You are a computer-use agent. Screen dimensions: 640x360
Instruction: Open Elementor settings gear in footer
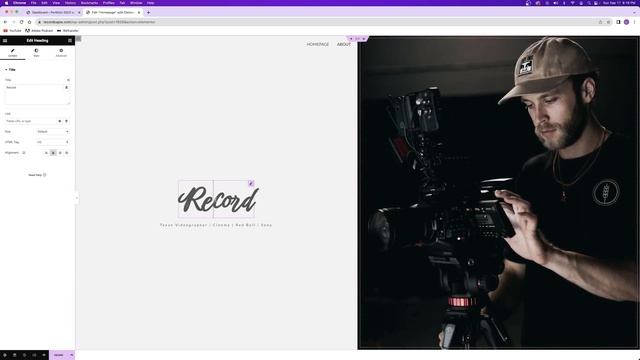pos(5,355)
